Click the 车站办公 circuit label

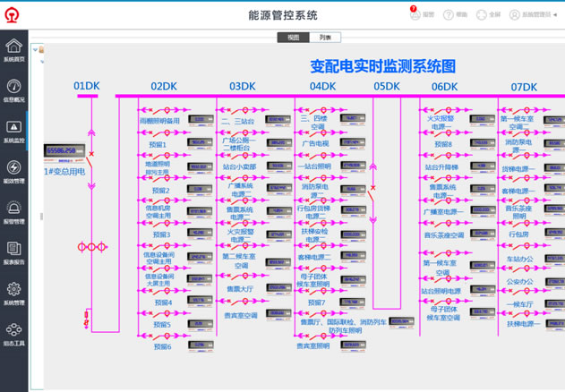pos(519,259)
